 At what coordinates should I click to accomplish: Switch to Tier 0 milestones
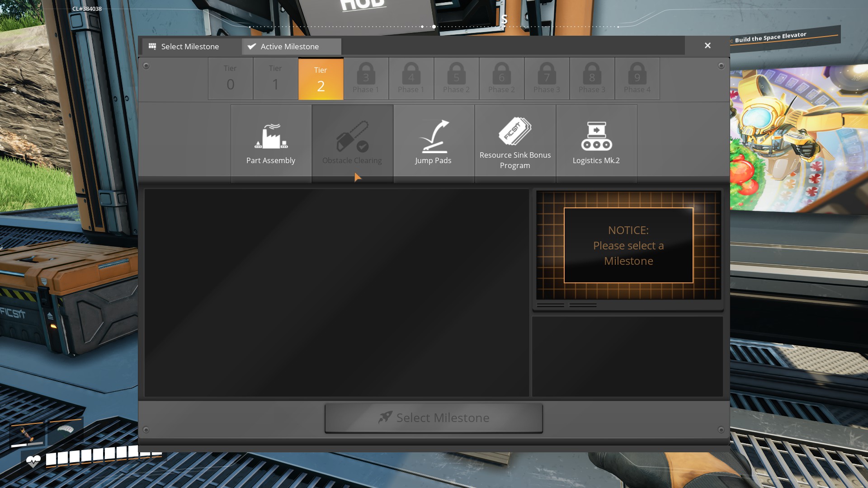point(230,79)
